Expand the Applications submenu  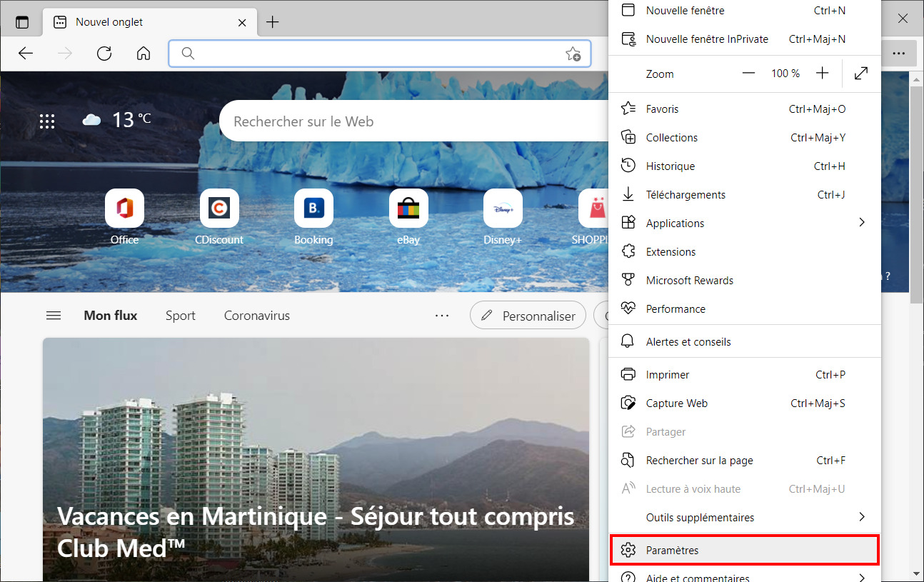click(x=745, y=223)
